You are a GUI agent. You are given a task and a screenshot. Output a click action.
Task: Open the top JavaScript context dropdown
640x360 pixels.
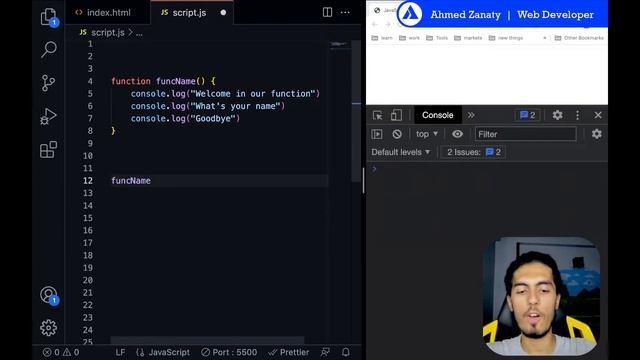pos(427,134)
